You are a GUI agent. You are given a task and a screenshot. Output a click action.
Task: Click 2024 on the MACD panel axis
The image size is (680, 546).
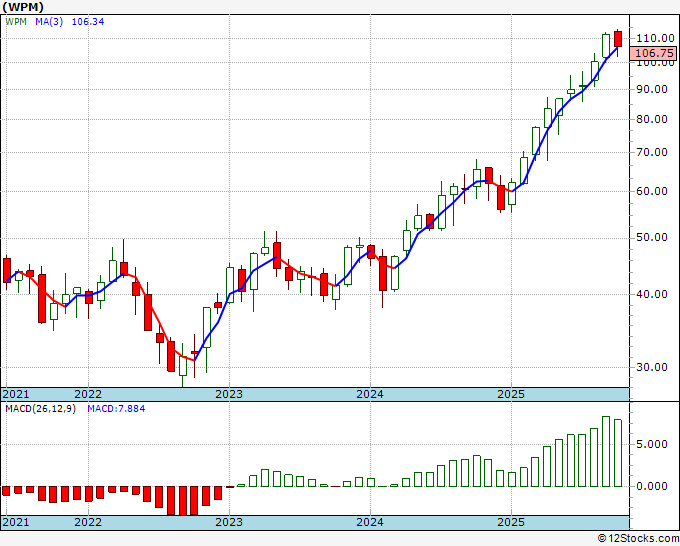370,522
